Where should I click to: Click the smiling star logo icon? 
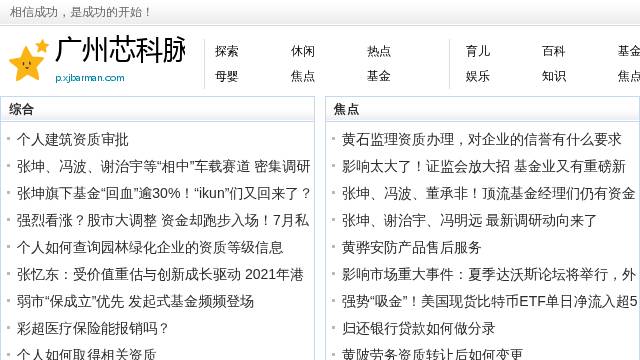tap(29, 60)
